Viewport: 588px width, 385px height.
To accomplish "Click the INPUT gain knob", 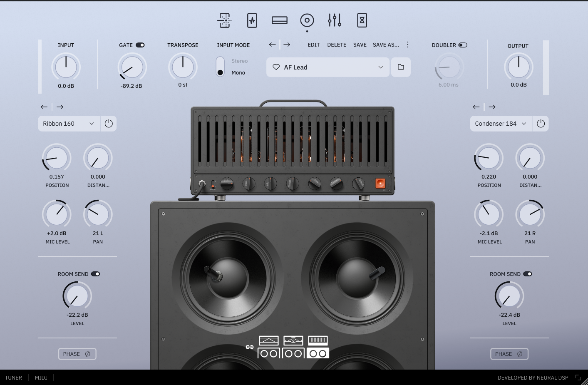I will (x=66, y=67).
